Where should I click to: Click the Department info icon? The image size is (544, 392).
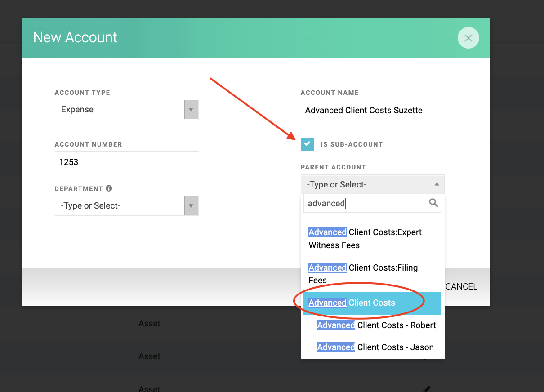click(109, 188)
